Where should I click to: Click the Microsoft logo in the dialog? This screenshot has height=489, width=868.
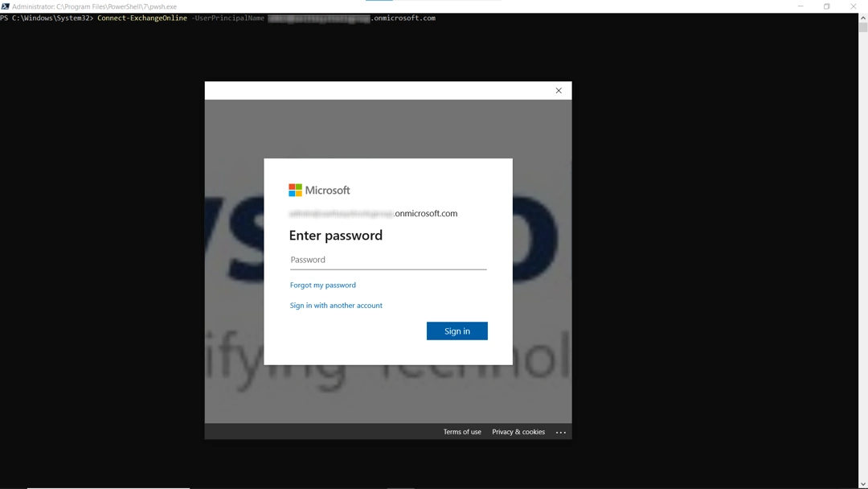point(319,190)
